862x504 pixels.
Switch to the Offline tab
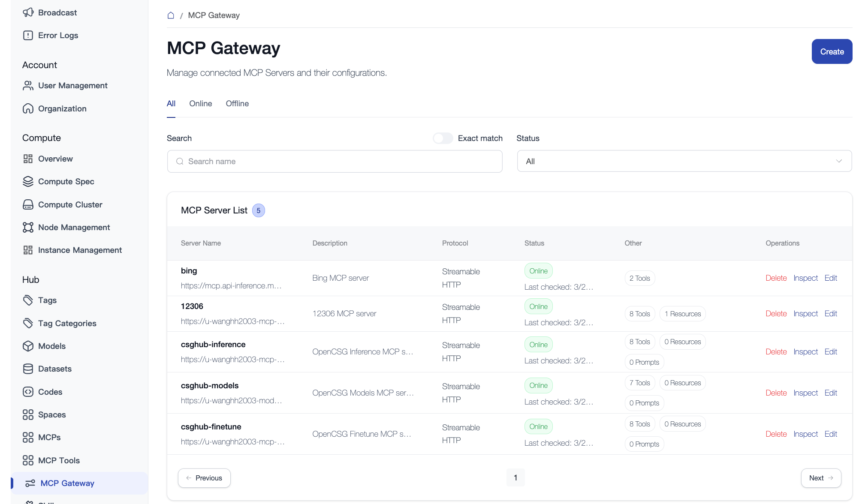tap(237, 104)
